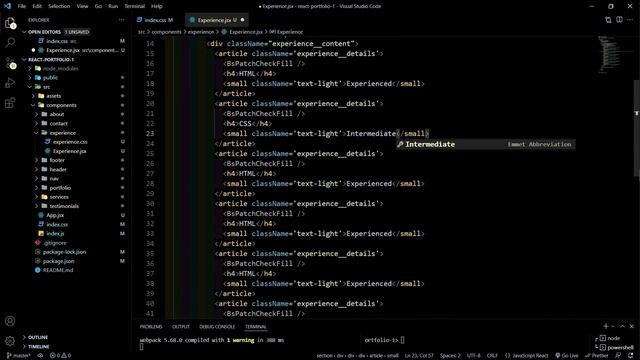
Task: Open the File menu
Action: click(22, 6)
